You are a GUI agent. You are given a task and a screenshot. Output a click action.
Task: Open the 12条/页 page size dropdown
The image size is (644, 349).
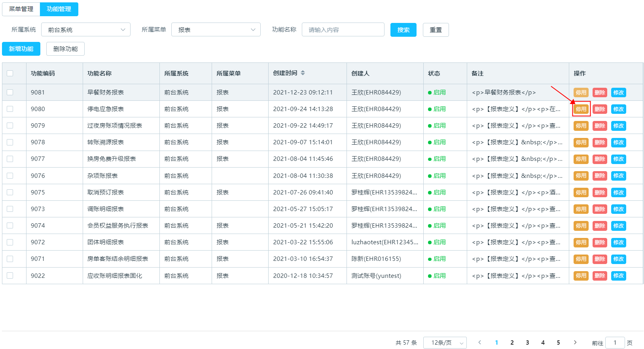(445, 343)
